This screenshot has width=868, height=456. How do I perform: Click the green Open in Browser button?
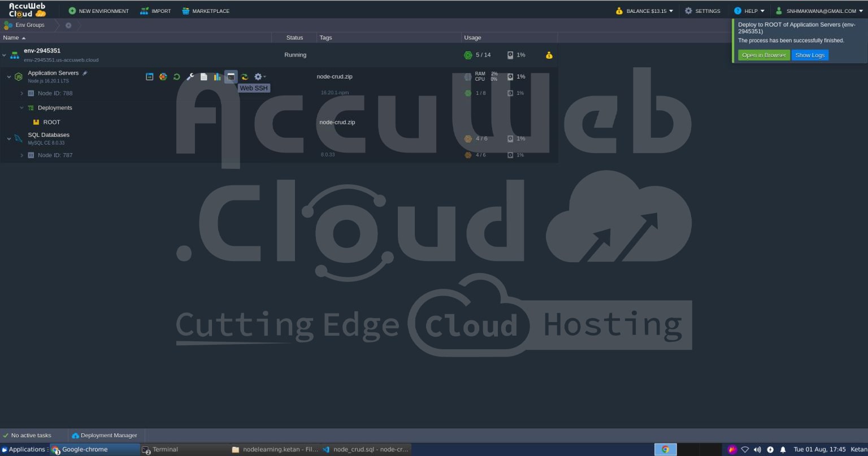pyautogui.click(x=763, y=55)
